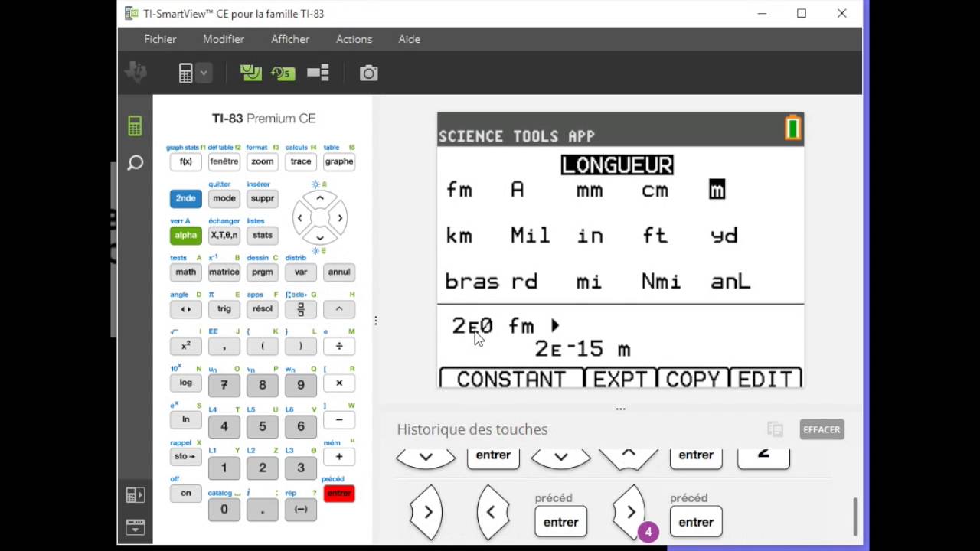980x551 pixels.
Task: Click the bottom-most sidebar tray icon
Action: (x=135, y=527)
